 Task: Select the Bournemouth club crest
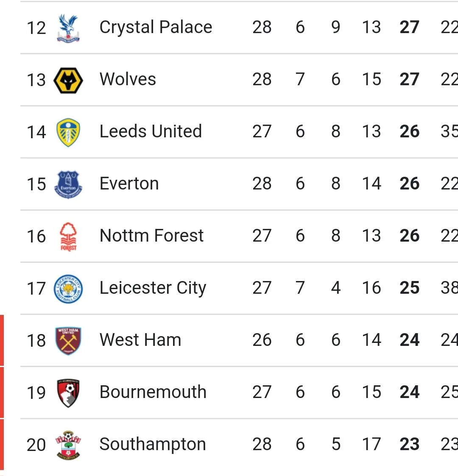(x=68, y=392)
